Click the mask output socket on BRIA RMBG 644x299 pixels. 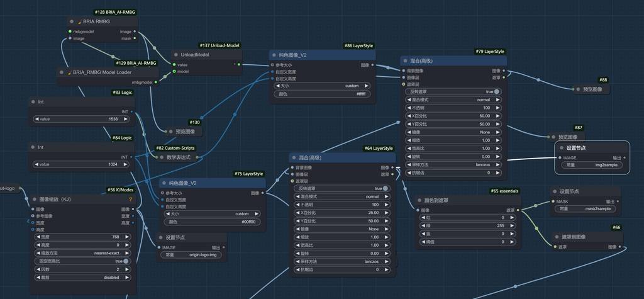click(x=136, y=38)
